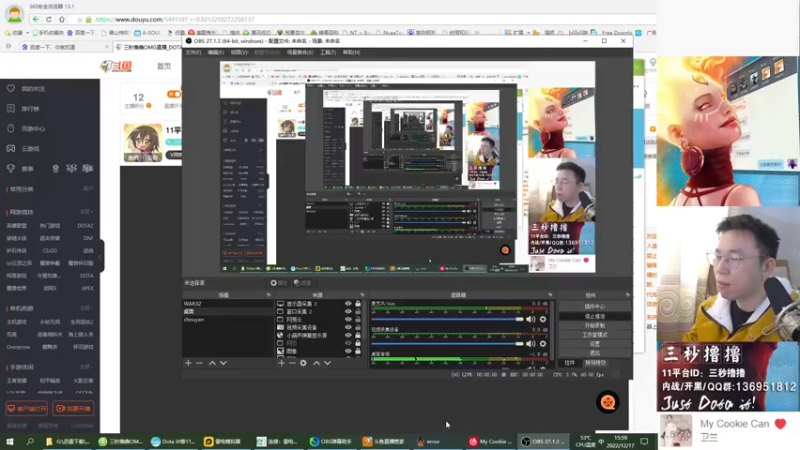Remove selected scene with the minus icon
Image resolution: width=800 pixels, height=450 pixels.
tap(199, 363)
